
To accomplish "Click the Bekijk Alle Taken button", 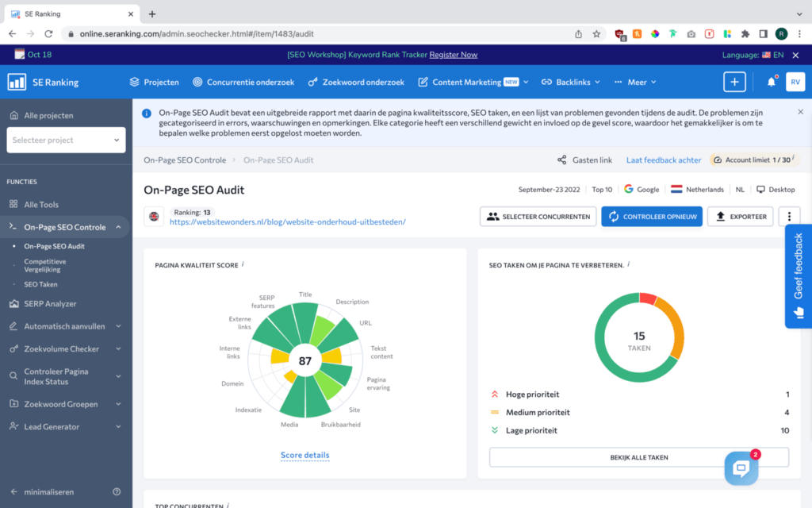I will (638, 457).
